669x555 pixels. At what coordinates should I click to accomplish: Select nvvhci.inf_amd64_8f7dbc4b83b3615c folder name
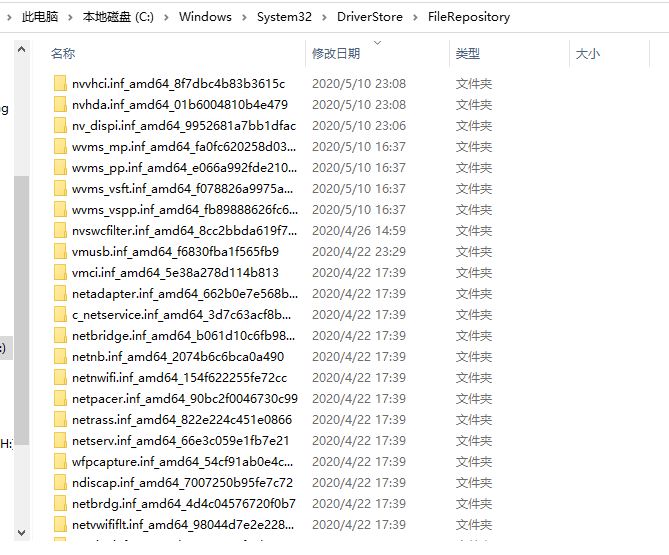click(x=178, y=84)
